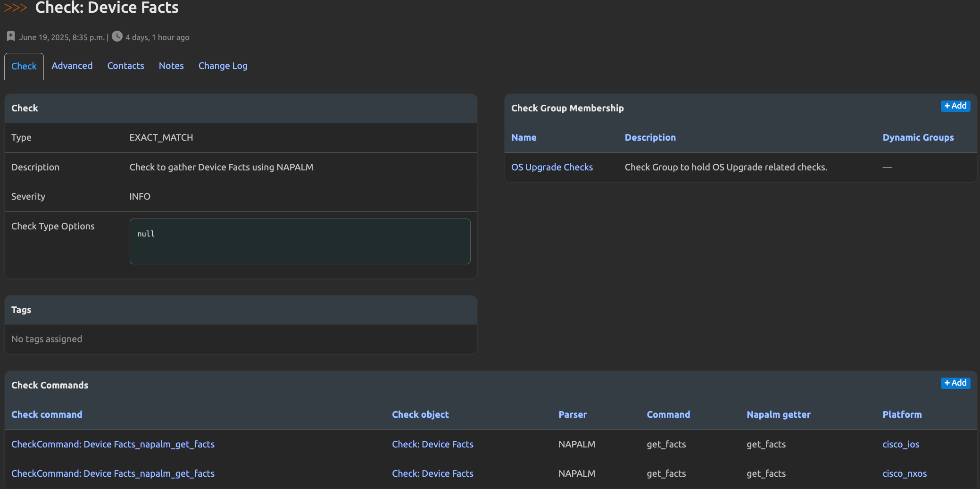The image size is (980, 489).
Task: Open the OS Upgrade Checks group
Action: (x=552, y=168)
